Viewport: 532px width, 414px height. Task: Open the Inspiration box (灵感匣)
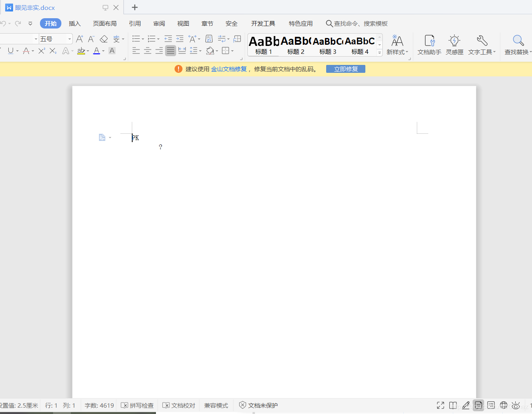[x=454, y=44]
